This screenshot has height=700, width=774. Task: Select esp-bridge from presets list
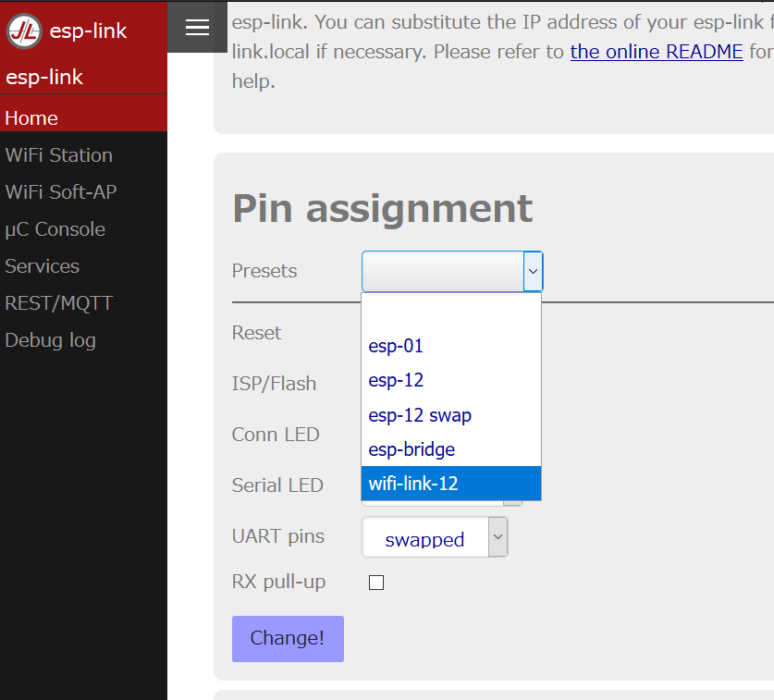451,449
